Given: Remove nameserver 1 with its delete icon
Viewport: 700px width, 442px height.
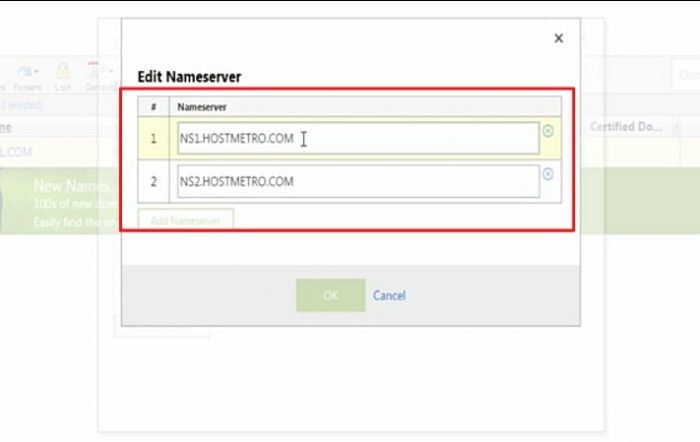Looking at the screenshot, I should (548, 131).
